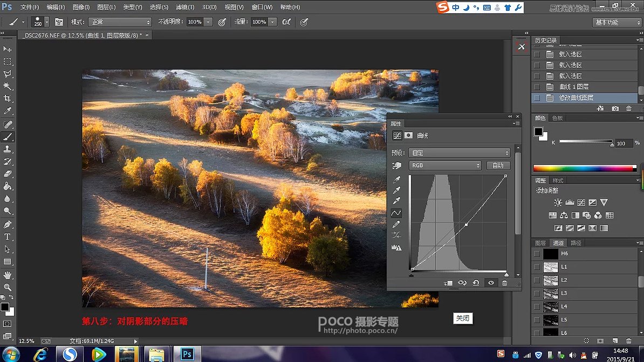Open the Properties panel flyout menu
This screenshot has height=362, width=644.
[x=516, y=123]
